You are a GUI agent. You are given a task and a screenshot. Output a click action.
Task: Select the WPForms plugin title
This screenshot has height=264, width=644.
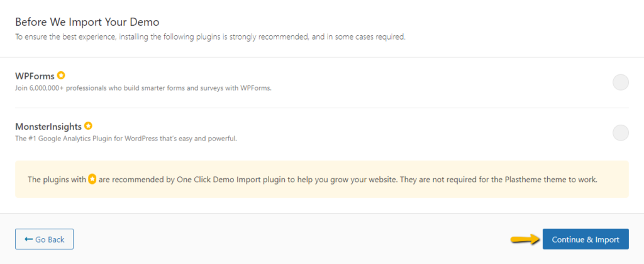35,76
